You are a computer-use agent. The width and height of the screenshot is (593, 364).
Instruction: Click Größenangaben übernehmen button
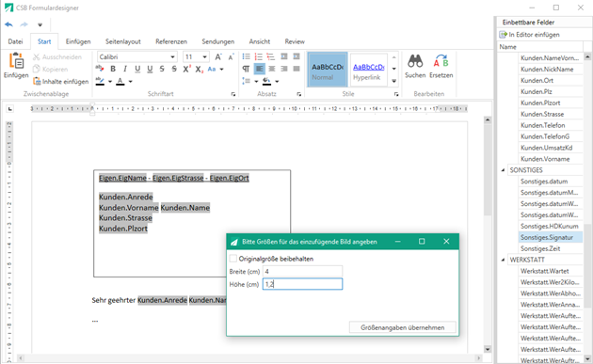point(403,327)
